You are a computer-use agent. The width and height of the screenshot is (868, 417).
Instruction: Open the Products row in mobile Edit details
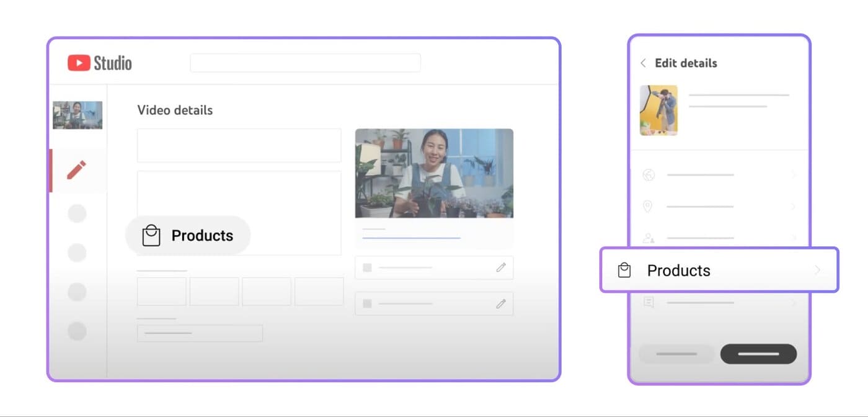(719, 270)
